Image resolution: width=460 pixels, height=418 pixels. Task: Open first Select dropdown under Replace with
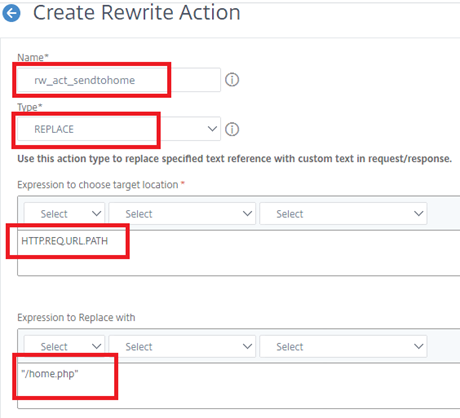[x=64, y=347]
